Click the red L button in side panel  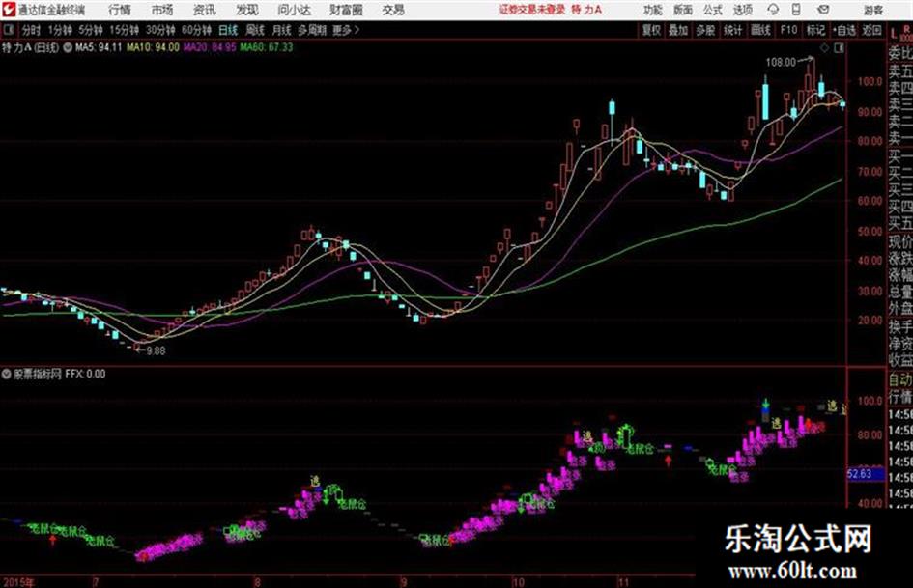[894, 34]
